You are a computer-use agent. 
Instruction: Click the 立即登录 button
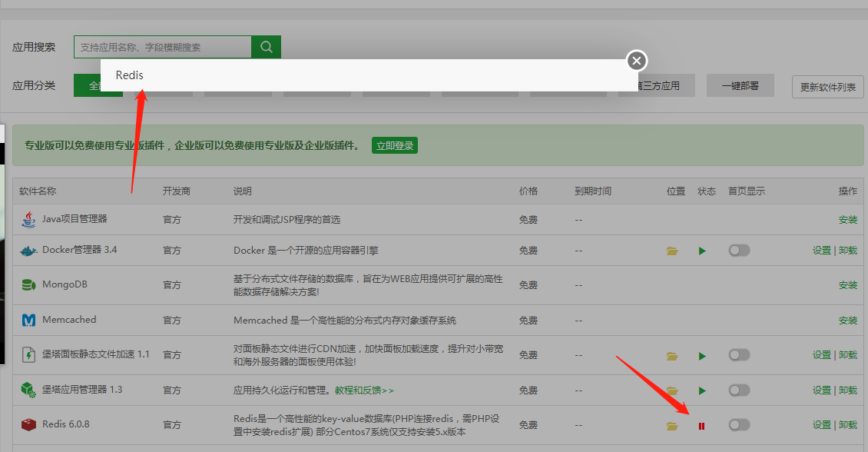point(394,145)
